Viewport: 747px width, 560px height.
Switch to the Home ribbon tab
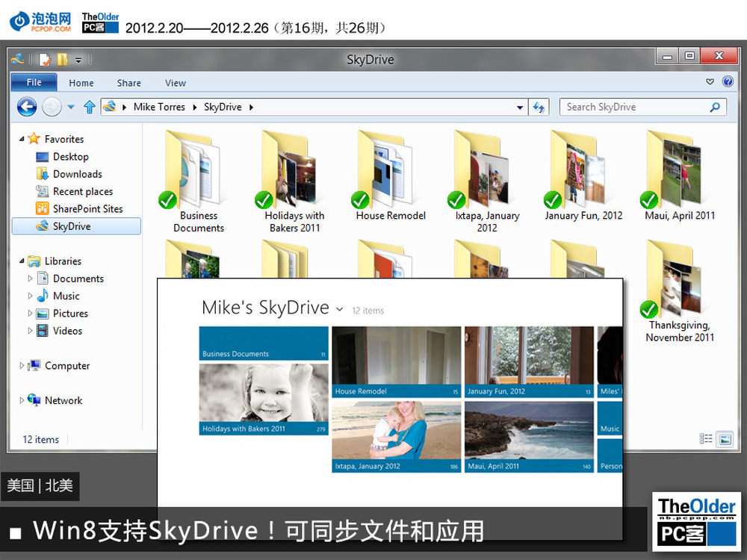pyautogui.click(x=81, y=83)
